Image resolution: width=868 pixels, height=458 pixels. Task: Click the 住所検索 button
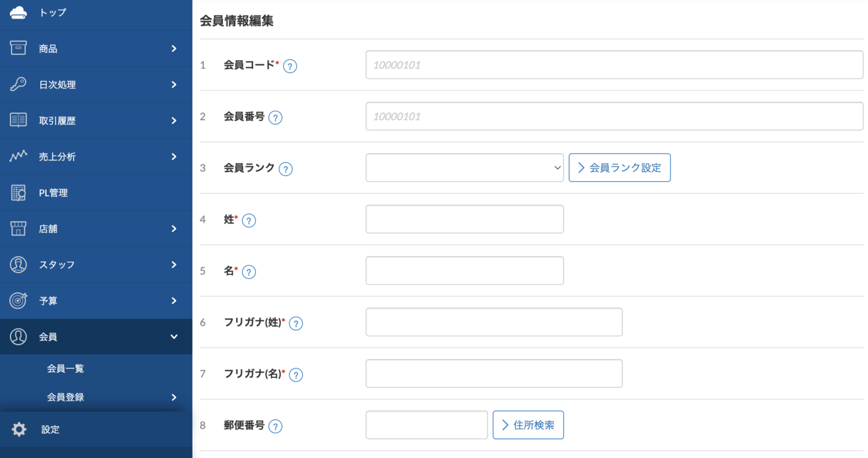tap(528, 424)
